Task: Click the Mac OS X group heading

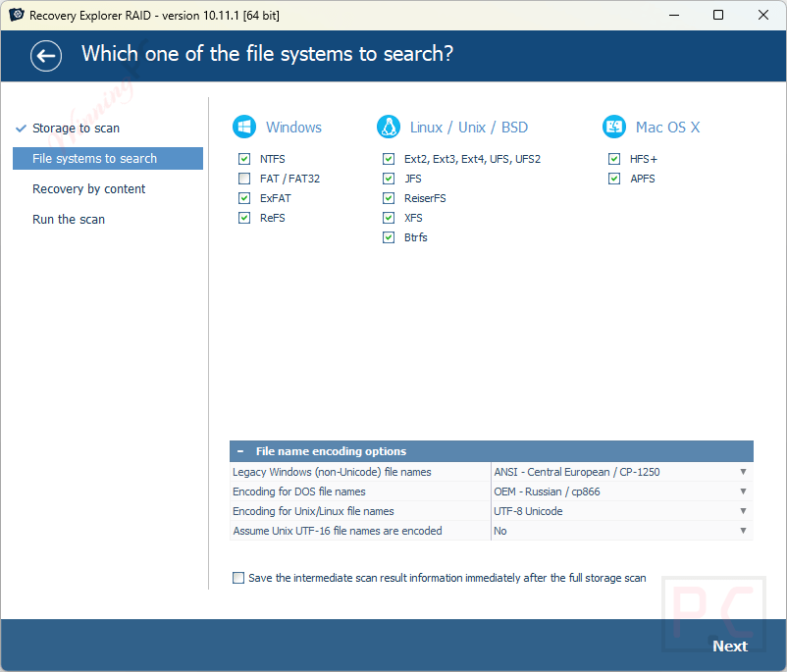Action: [667, 127]
